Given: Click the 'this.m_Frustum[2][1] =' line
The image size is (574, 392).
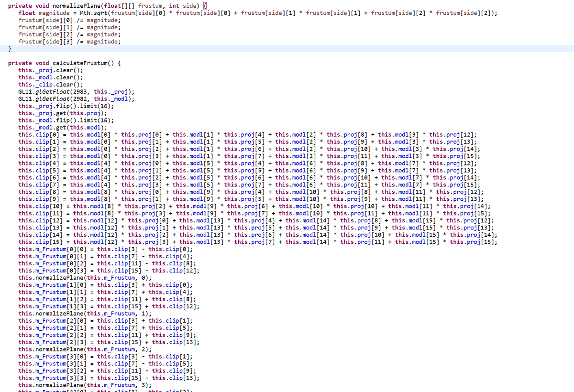Looking at the screenshot, I should point(105,328).
